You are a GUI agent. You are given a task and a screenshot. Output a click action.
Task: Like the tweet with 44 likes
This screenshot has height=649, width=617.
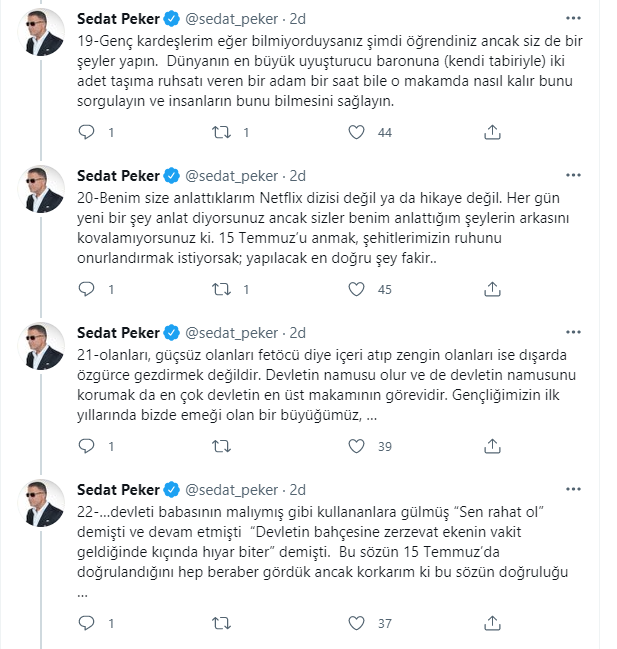click(x=356, y=132)
